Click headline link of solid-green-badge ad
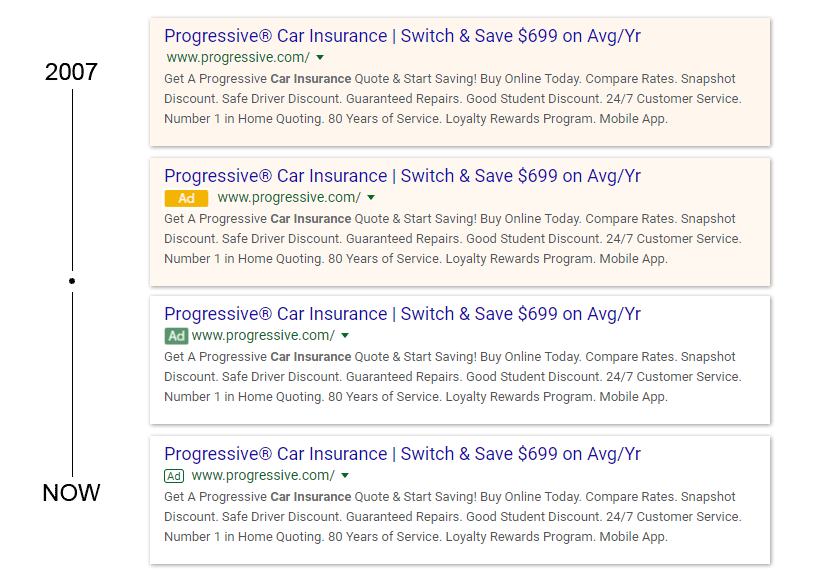The image size is (813, 582). (402, 314)
